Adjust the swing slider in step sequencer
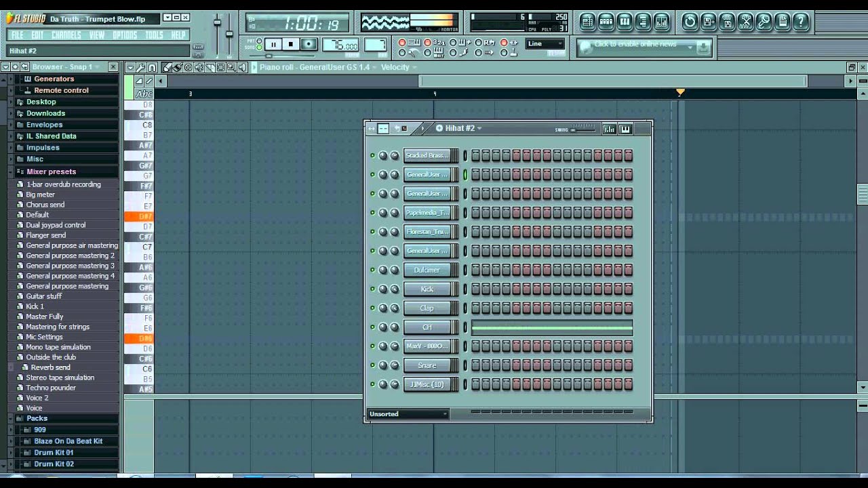This screenshot has width=868, height=488. (x=583, y=129)
